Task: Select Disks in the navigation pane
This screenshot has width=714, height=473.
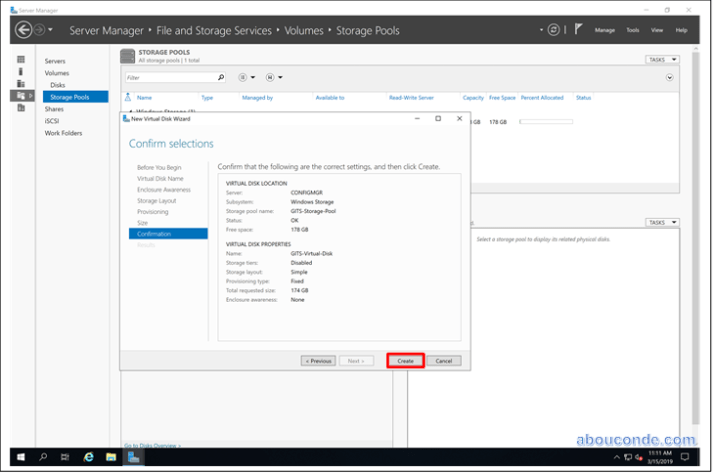Action: click(58, 85)
